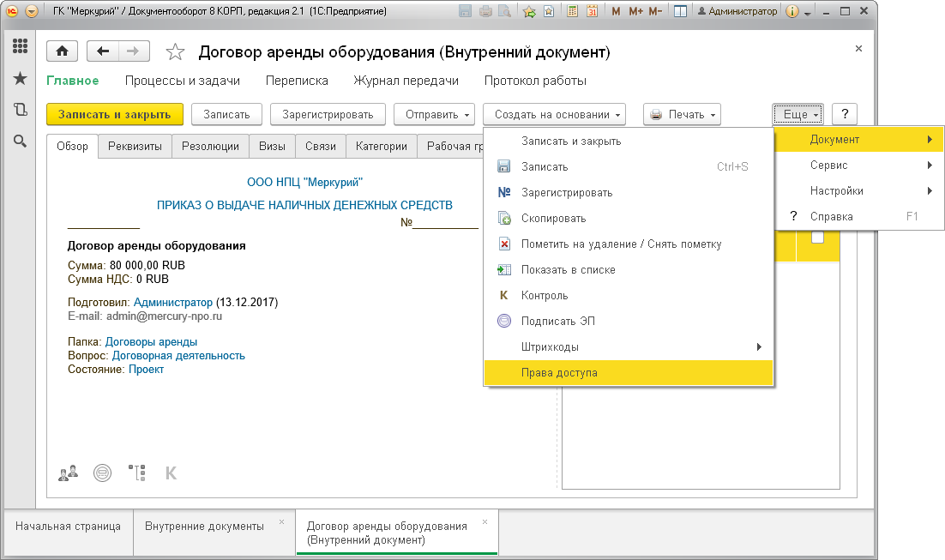Open the Договоры аренды folder link
The image size is (945, 560).
151,342
